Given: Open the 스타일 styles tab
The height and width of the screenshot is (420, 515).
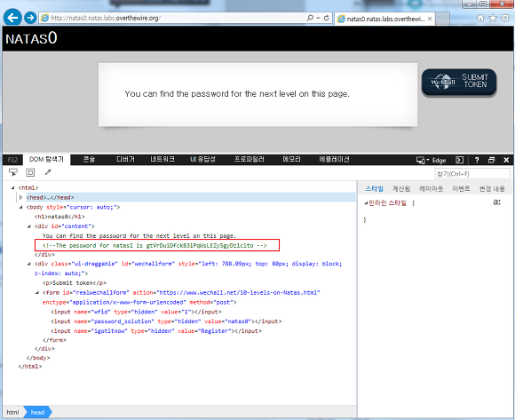Looking at the screenshot, I should (374, 188).
